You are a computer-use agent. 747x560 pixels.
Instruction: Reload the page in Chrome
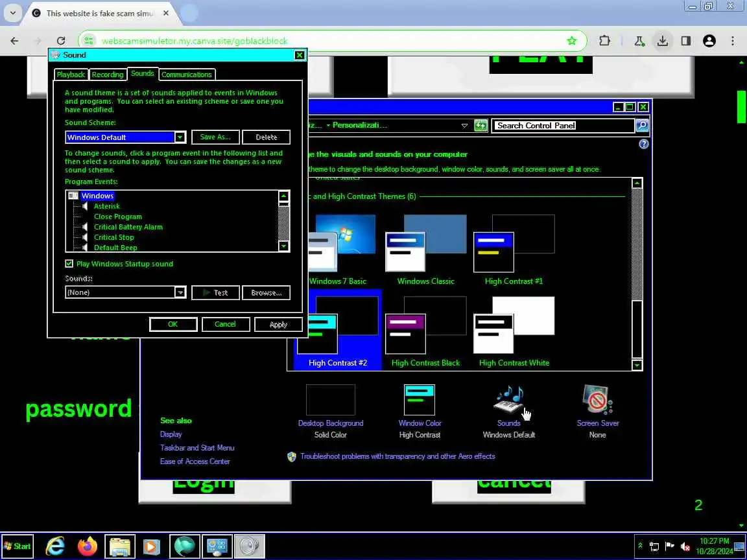[61, 41]
